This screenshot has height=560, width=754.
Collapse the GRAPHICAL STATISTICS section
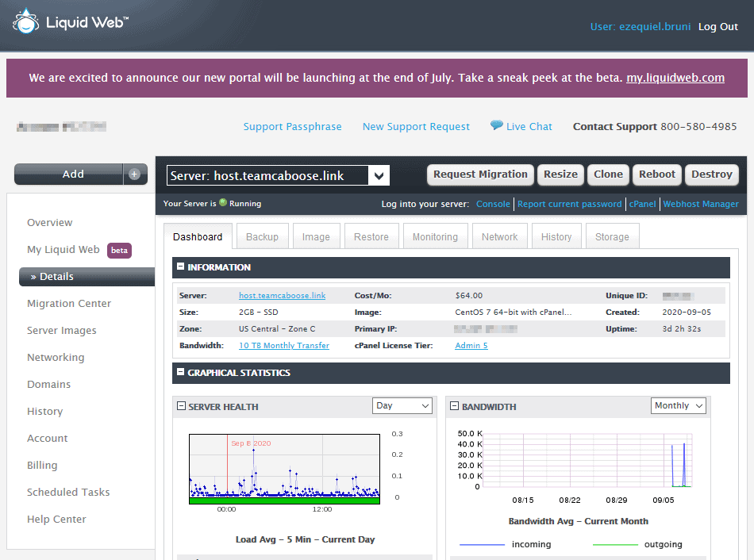181,371
